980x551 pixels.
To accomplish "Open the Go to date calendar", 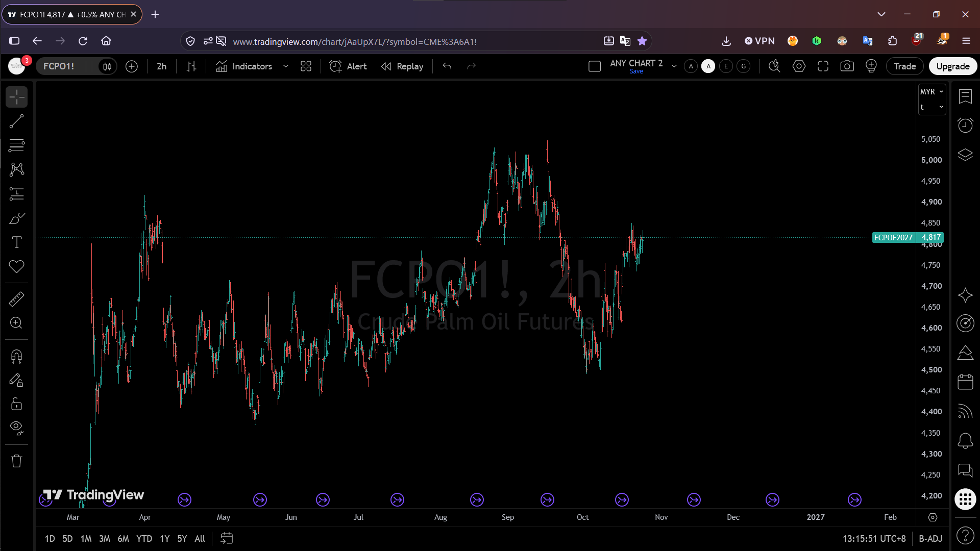I will pyautogui.click(x=227, y=538).
